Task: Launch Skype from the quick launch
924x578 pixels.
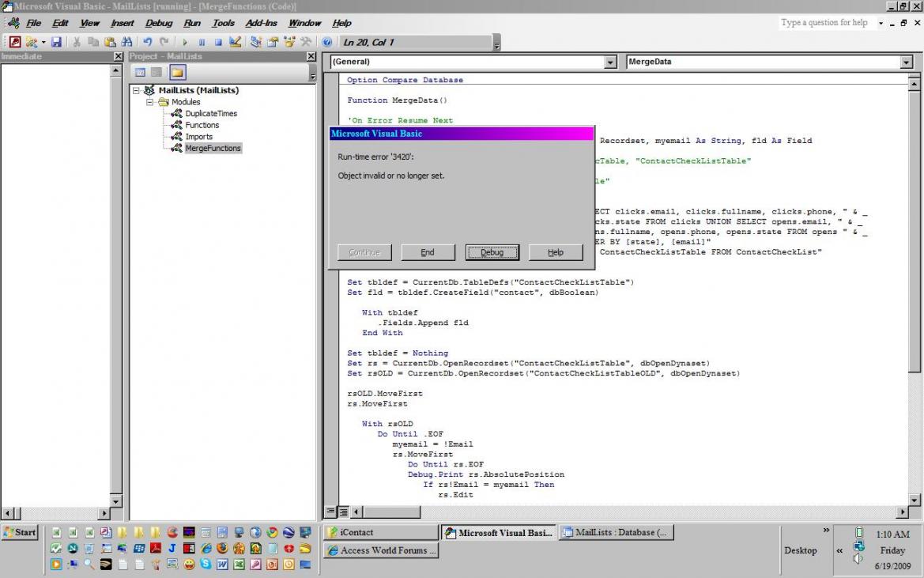Action: click(x=205, y=564)
